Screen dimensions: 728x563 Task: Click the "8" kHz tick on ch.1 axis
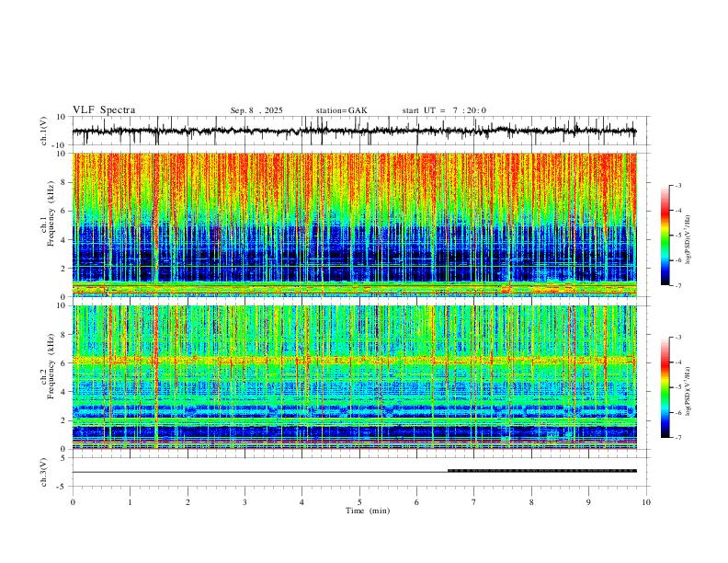point(64,182)
